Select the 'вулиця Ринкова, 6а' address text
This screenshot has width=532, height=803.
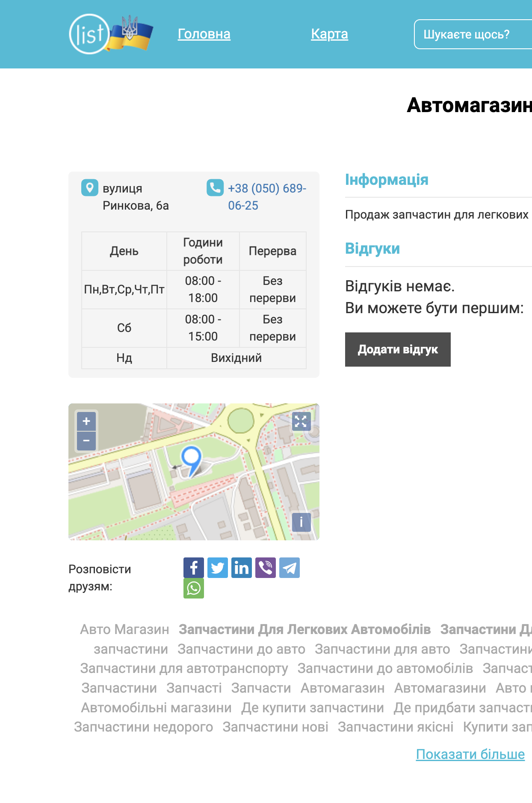(136, 197)
